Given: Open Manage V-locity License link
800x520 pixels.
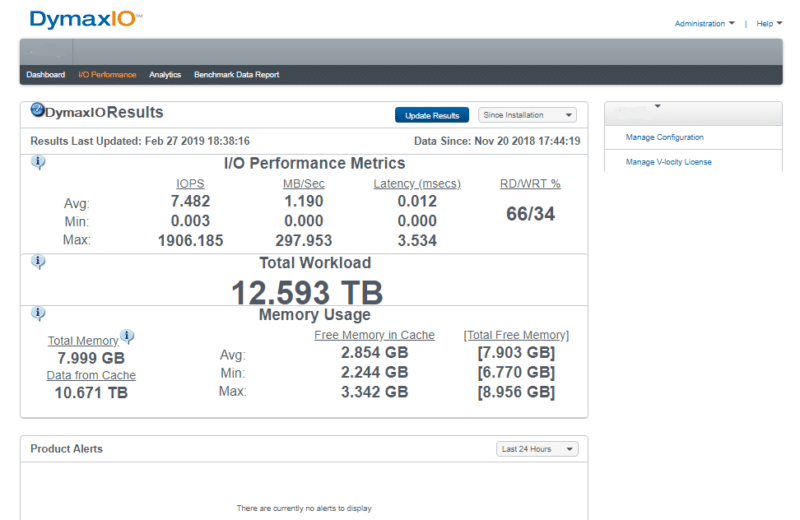Looking at the screenshot, I should click(x=668, y=162).
